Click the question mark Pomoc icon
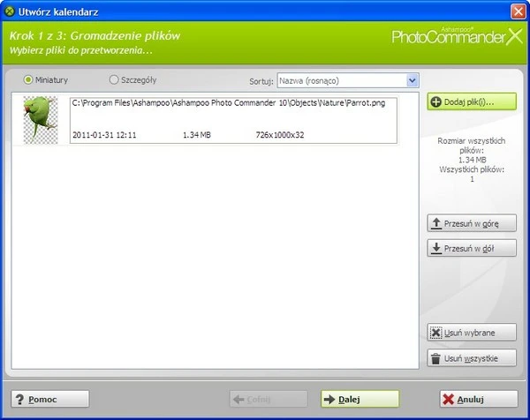Screen dimensions: 530x420 19,400
